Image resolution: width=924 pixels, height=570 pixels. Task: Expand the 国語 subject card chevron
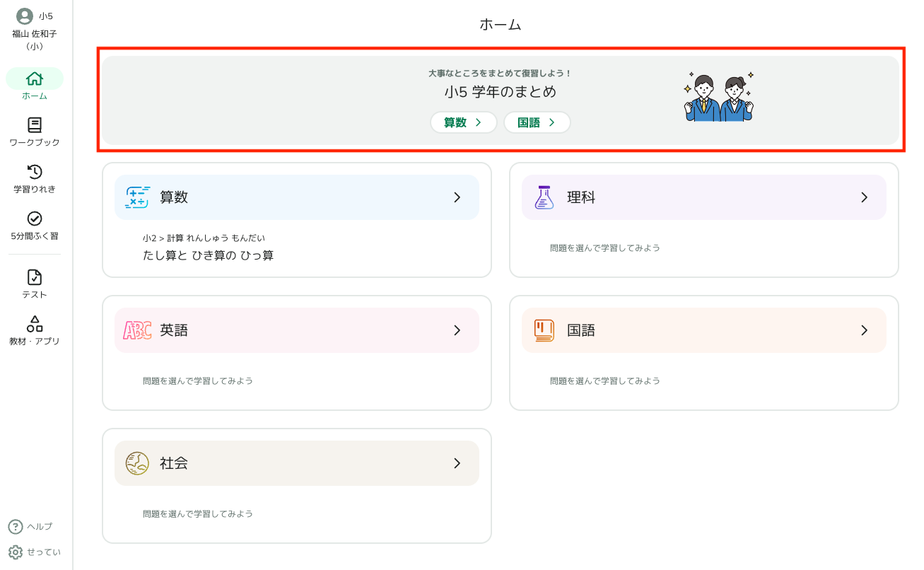click(x=864, y=330)
